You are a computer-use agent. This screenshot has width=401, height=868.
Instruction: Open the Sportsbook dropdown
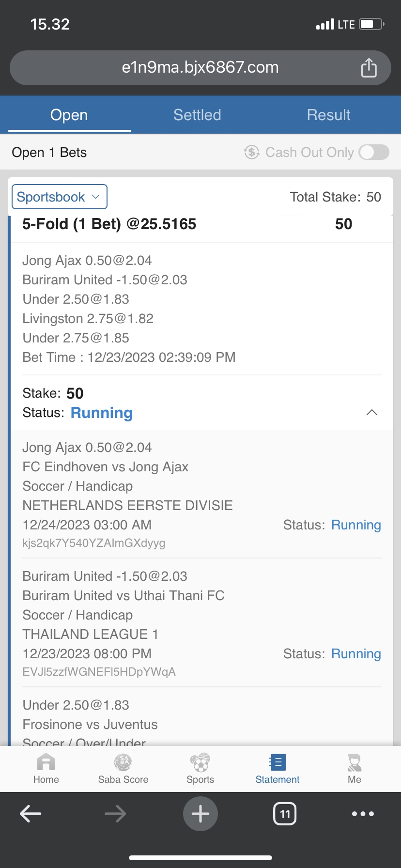coord(59,197)
